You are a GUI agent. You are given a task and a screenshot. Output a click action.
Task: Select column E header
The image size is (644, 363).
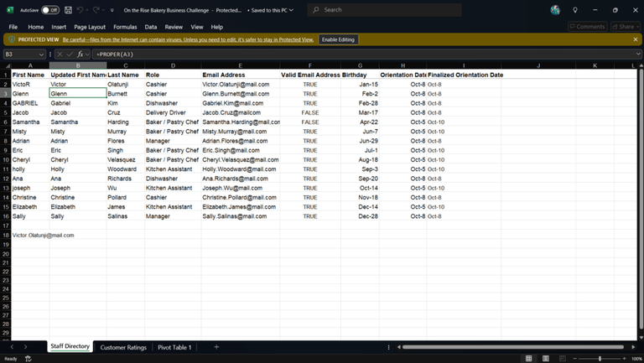point(241,65)
